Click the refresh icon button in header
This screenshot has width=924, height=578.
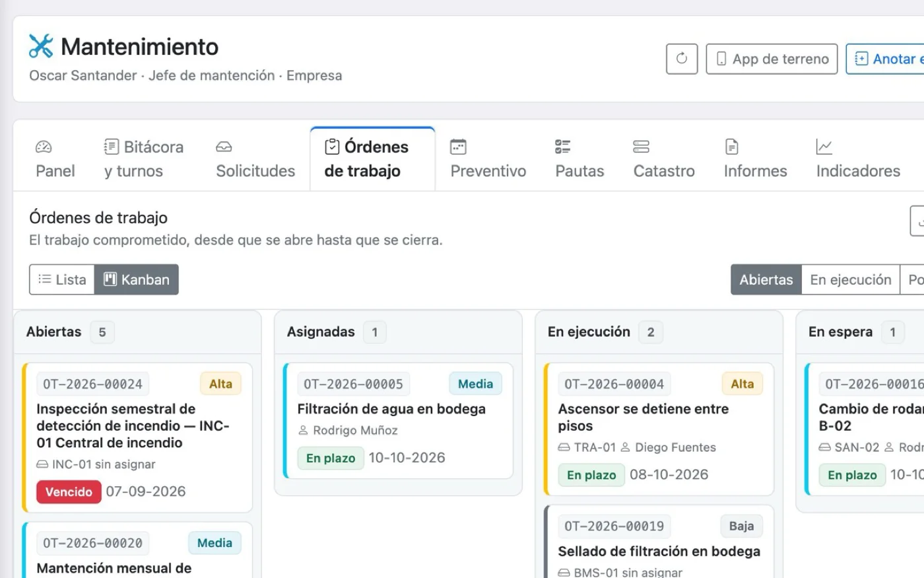click(682, 59)
